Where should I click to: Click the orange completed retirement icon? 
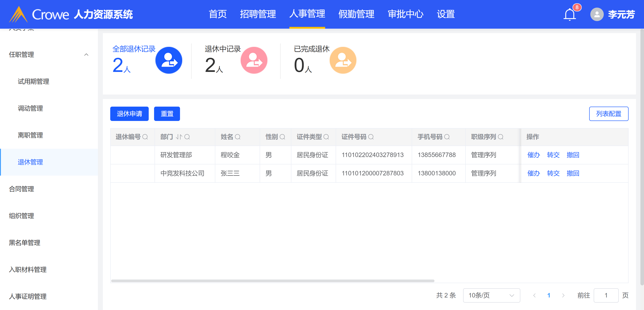tap(343, 60)
